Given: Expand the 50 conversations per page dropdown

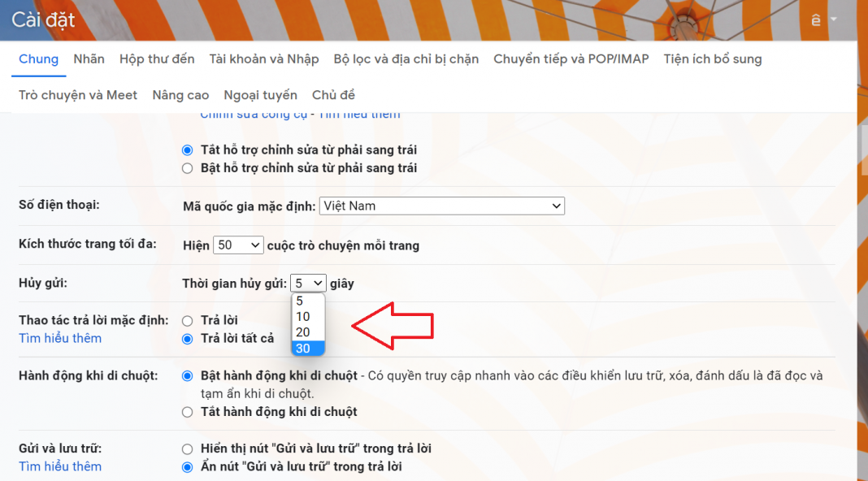Looking at the screenshot, I should [x=238, y=245].
